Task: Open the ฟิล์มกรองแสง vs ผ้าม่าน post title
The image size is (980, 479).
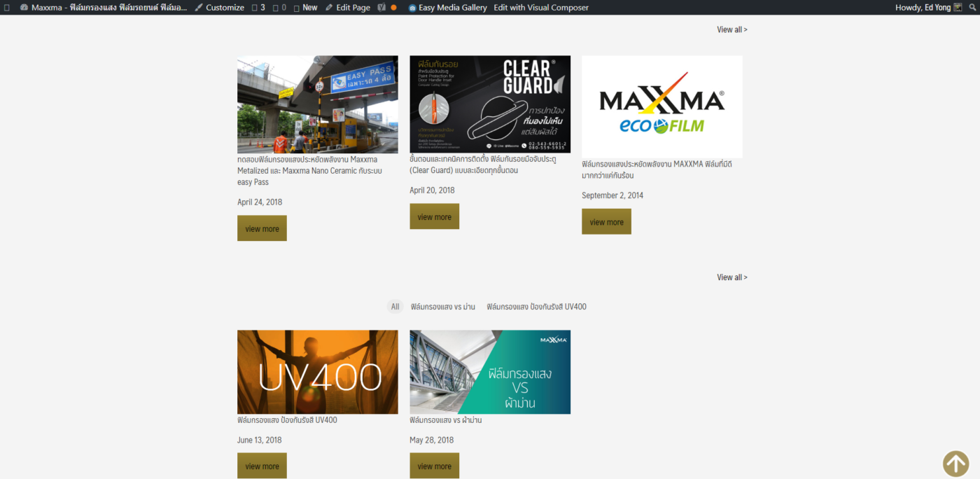Action: [446, 420]
